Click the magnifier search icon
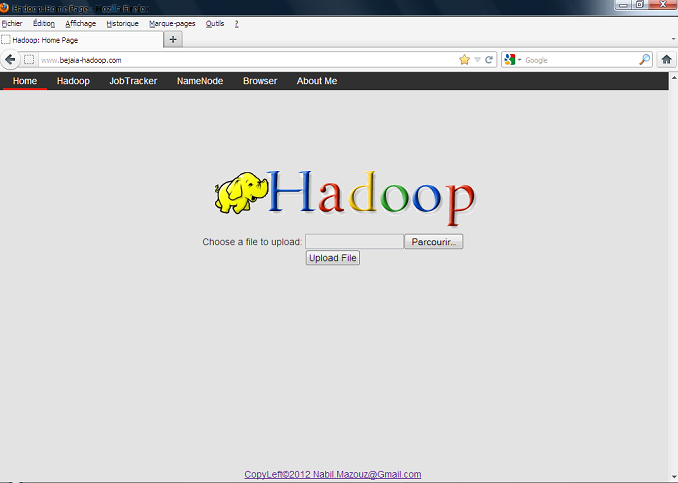Image resolution: width=678 pixels, height=483 pixels. [644, 60]
